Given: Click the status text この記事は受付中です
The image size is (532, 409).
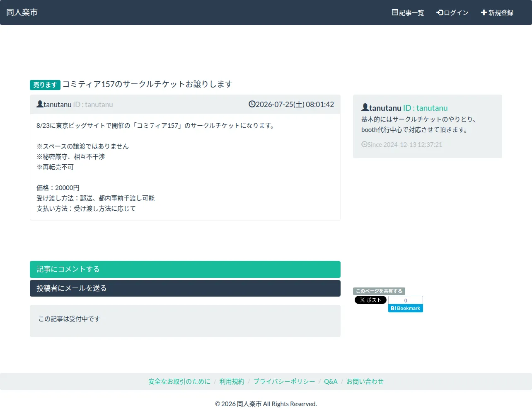Looking at the screenshot, I should [x=69, y=319].
